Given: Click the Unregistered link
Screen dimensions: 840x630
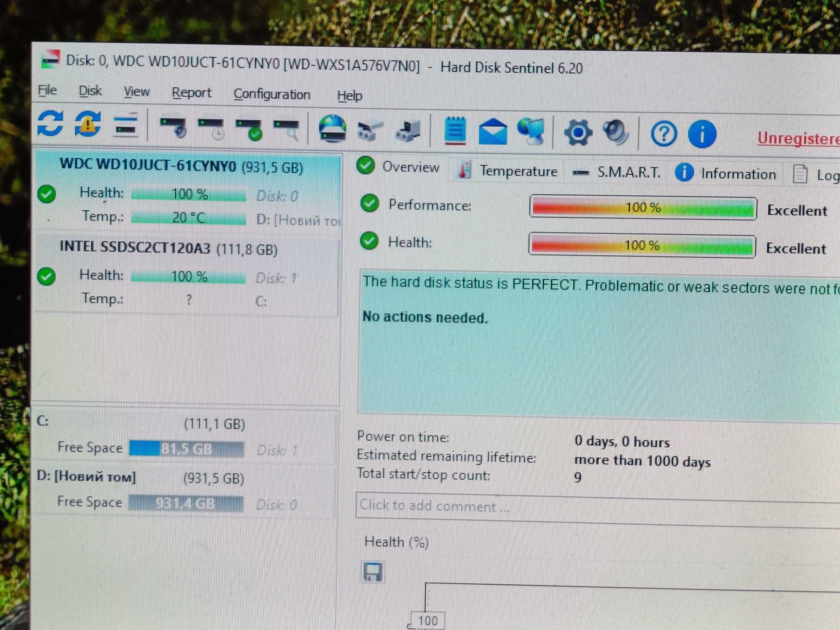Looking at the screenshot, I should click(x=798, y=139).
